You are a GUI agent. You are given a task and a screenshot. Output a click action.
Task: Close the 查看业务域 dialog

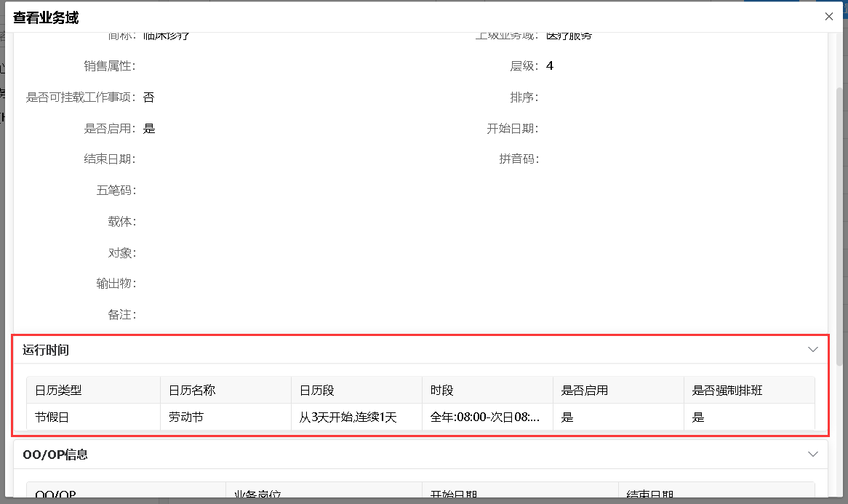828,15
